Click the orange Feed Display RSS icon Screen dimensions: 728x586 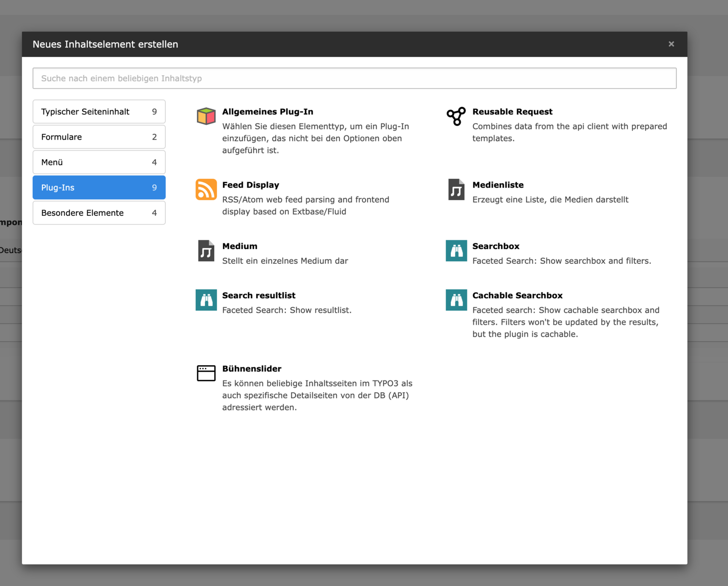(206, 189)
